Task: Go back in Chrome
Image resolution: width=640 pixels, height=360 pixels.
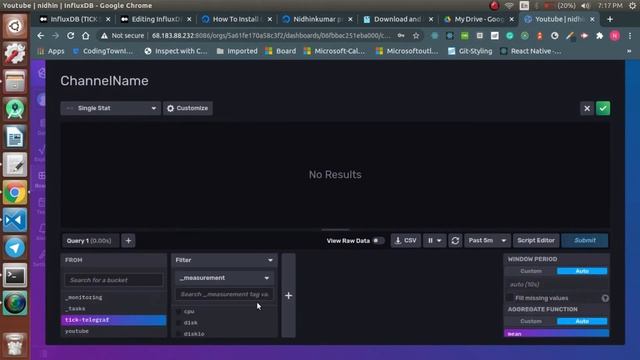Action: point(40,36)
